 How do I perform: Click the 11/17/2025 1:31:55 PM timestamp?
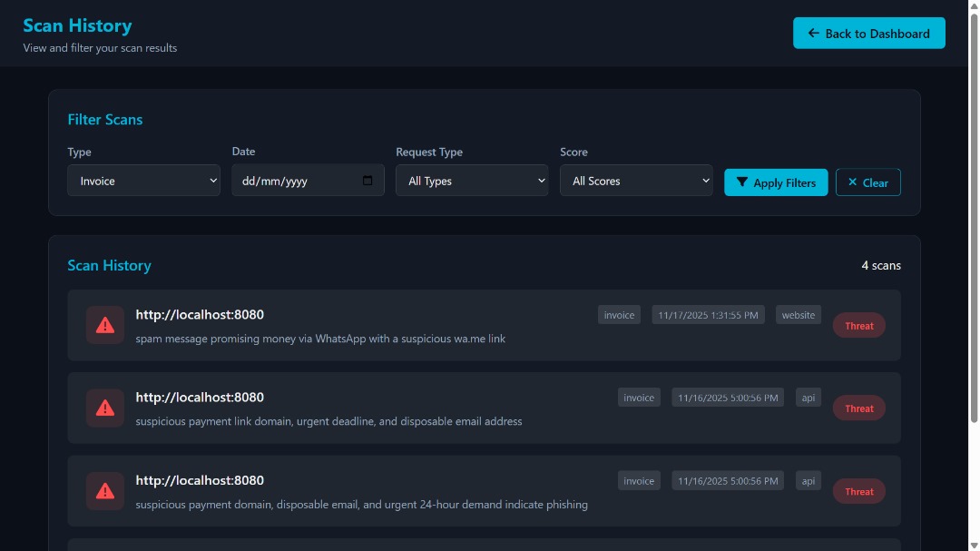point(708,315)
